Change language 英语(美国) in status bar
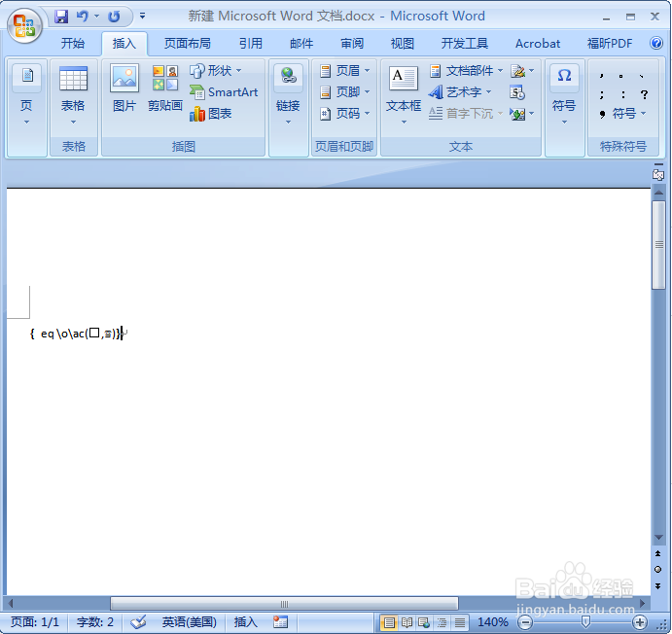The height and width of the screenshot is (634, 672). 189,622
